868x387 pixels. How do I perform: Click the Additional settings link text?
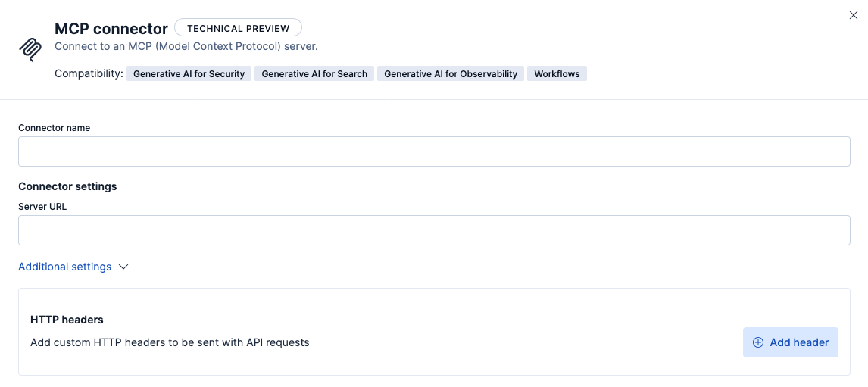[65, 267]
